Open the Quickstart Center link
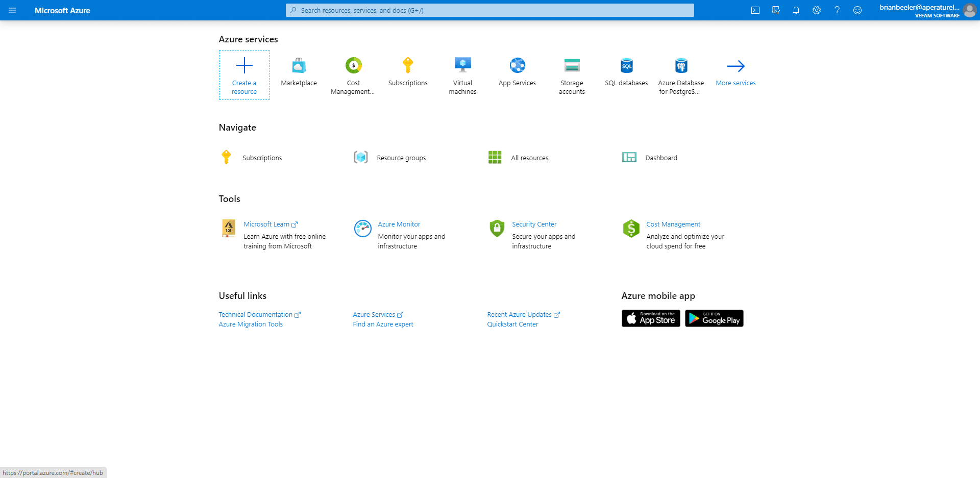Screen dimensions: 980x478 (x=512, y=324)
